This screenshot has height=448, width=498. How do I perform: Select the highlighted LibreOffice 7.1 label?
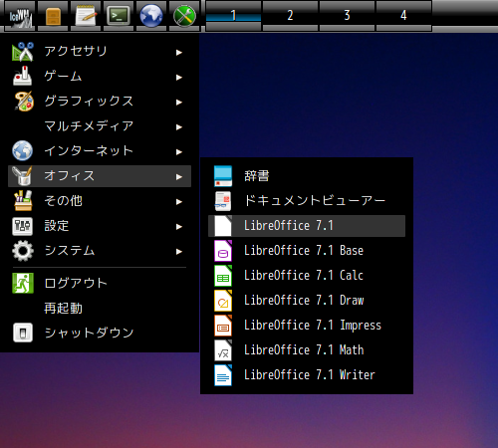[x=289, y=226]
